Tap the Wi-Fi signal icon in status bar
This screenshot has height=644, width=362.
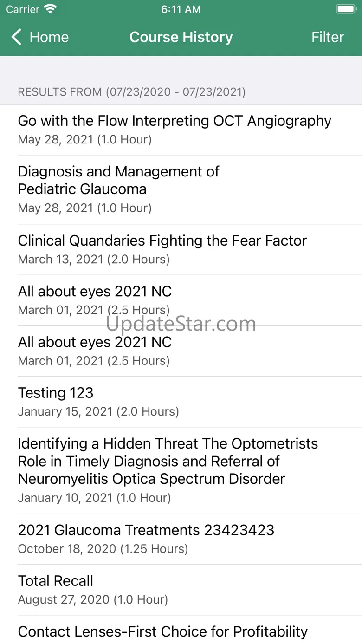coord(50,9)
